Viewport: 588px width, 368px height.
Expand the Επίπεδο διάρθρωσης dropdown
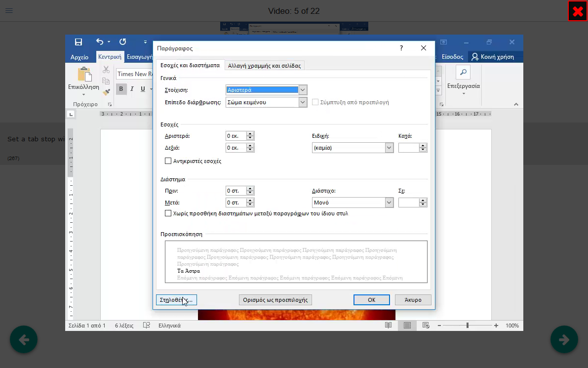tap(303, 102)
